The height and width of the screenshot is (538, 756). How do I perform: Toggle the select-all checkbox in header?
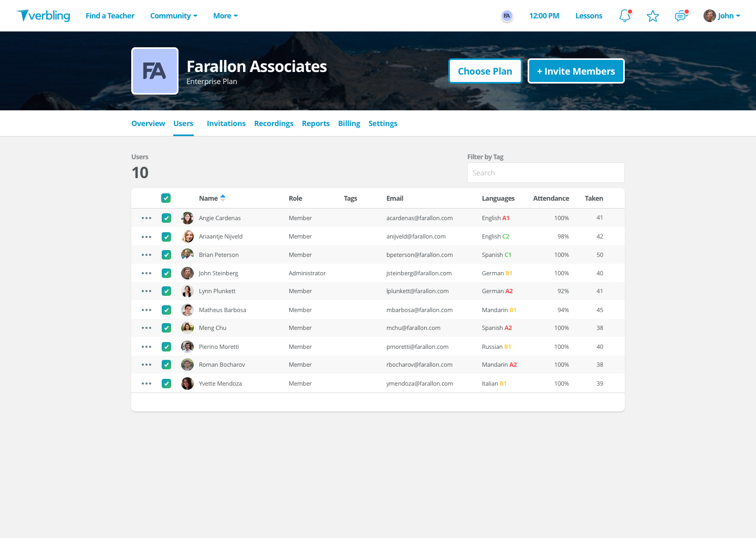pyautogui.click(x=166, y=198)
